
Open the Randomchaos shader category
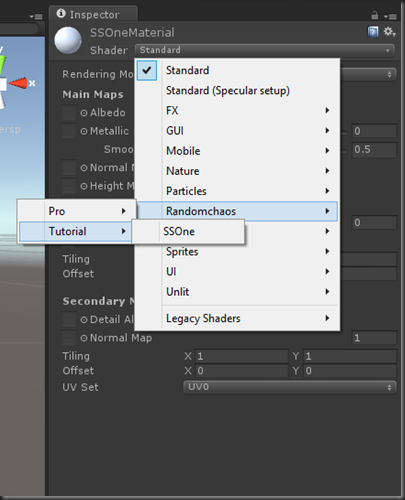237,211
